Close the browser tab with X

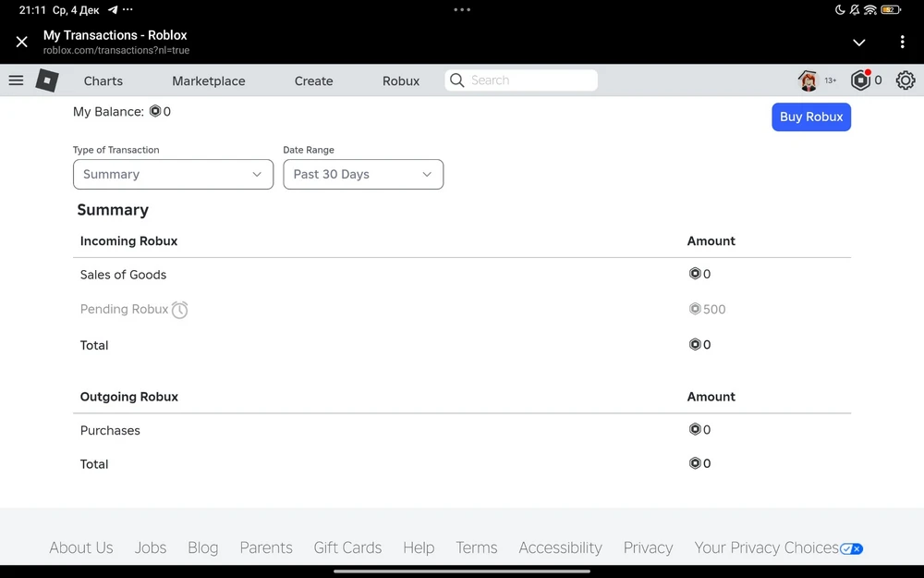[22, 42]
